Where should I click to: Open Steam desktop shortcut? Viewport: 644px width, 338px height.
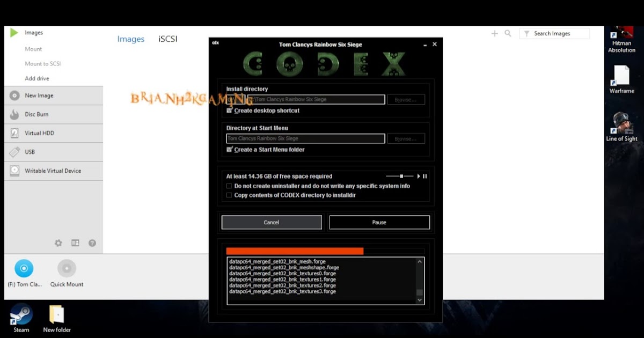click(x=21, y=318)
